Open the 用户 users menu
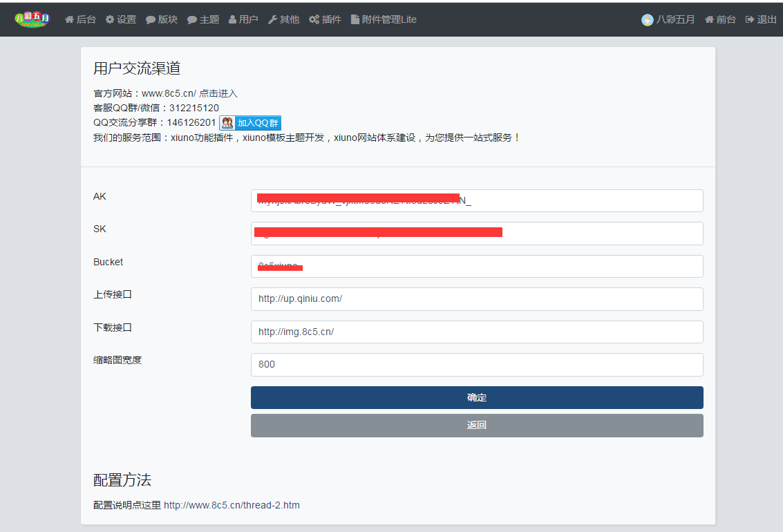 243,19
